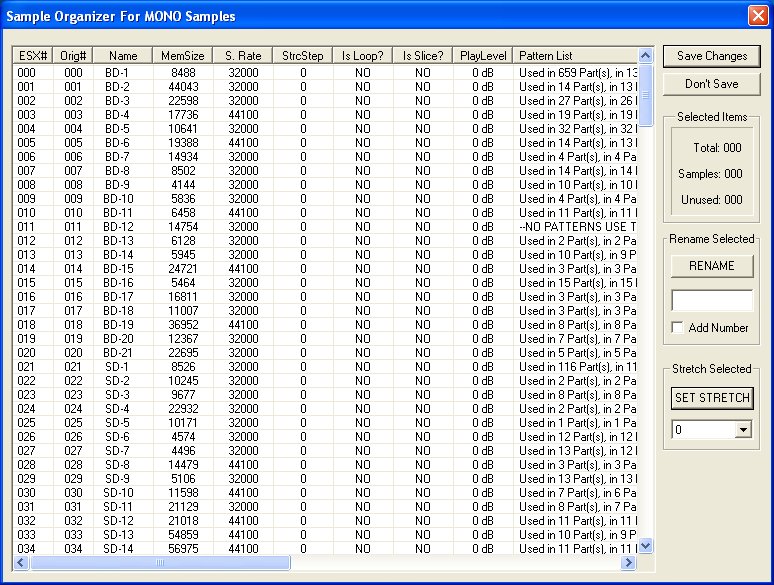Select the SD-2 sample name
Image resolution: width=774 pixels, height=585 pixels.
pyautogui.click(x=117, y=381)
